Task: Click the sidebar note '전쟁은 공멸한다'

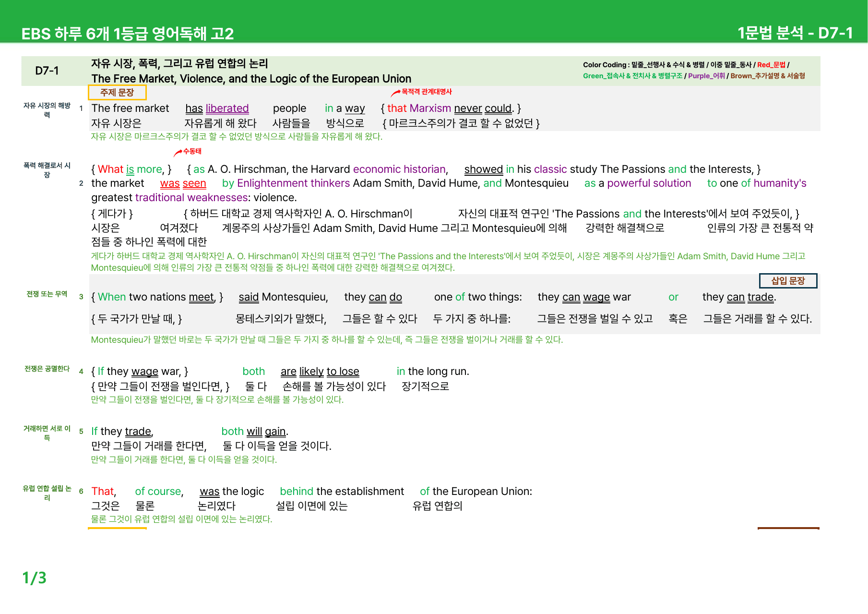Action: [x=47, y=369]
